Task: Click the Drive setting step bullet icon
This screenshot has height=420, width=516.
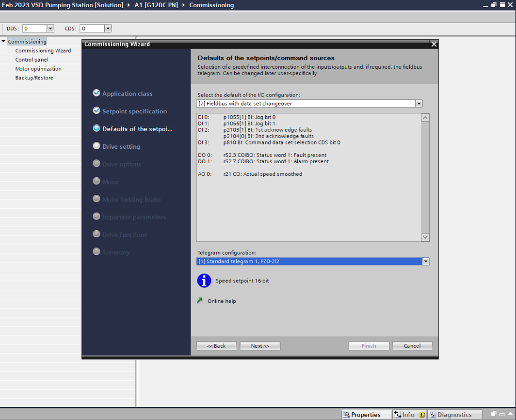Action: tap(97, 146)
